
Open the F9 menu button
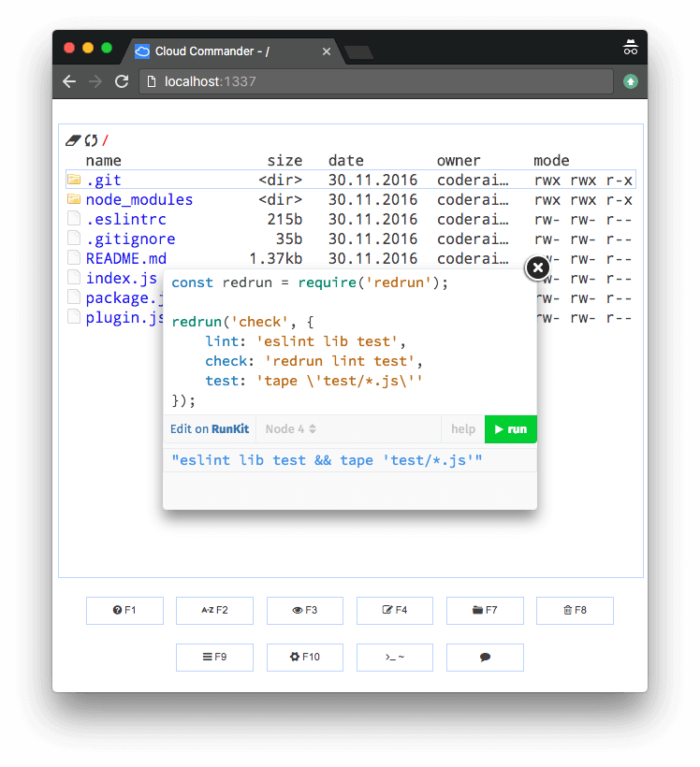point(214,657)
